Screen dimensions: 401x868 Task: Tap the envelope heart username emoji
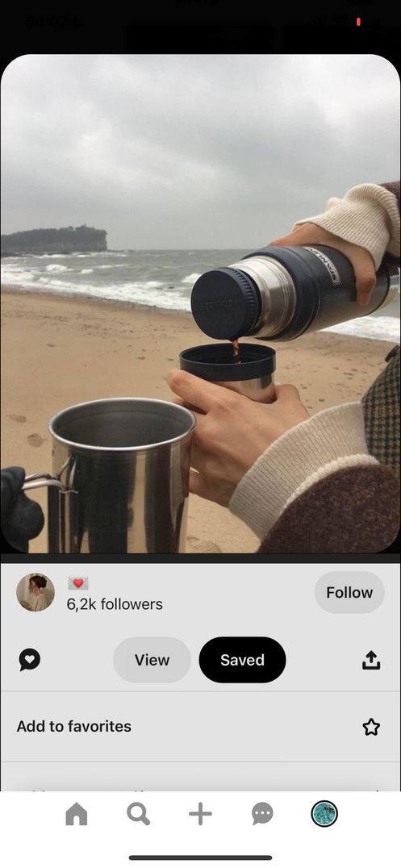pyautogui.click(x=78, y=583)
